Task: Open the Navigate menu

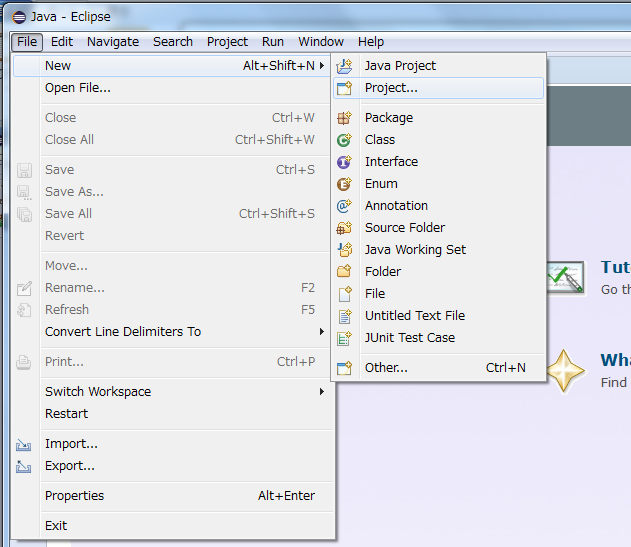Action: (x=113, y=42)
